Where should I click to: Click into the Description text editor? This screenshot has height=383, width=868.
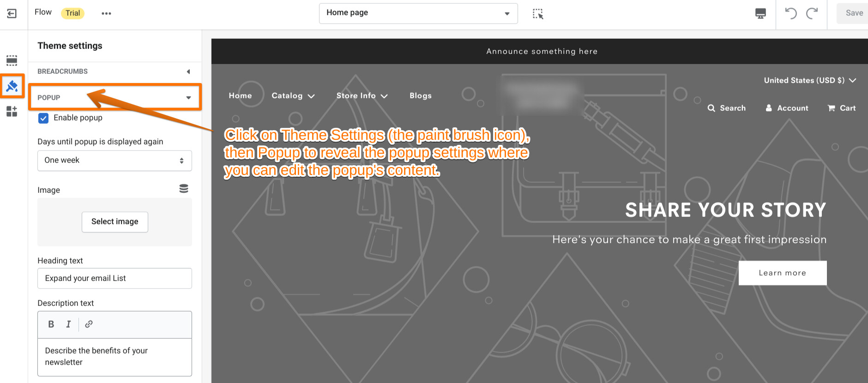point(115,357)
